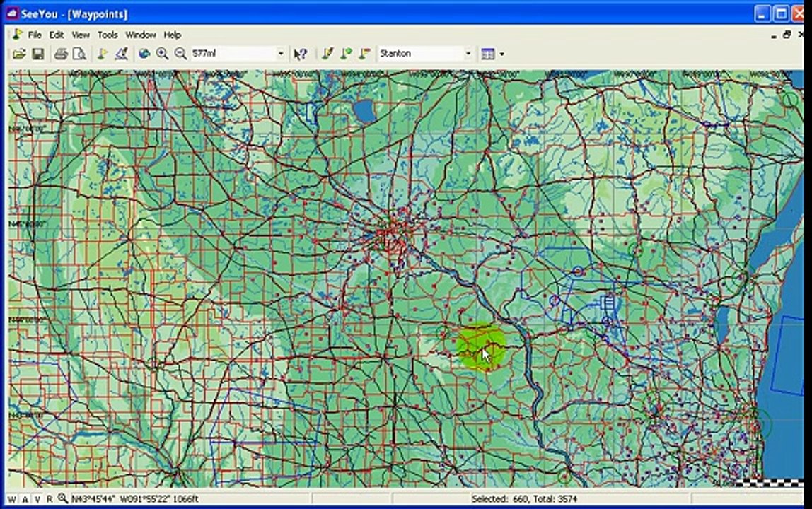
Task: Click the SeeYou document icon in menu bar
Action: [17, 35]
